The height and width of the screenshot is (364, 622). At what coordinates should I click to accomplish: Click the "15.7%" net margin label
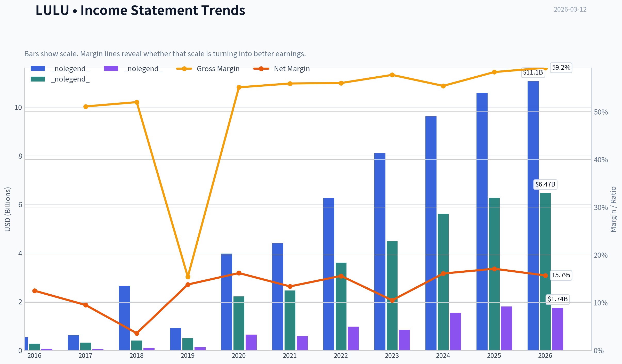click(561, 275)
